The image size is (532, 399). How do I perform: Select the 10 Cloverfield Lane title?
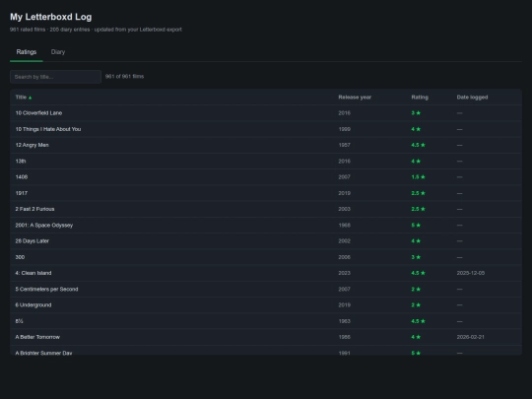pyautogui.click(x=38, y=113)
